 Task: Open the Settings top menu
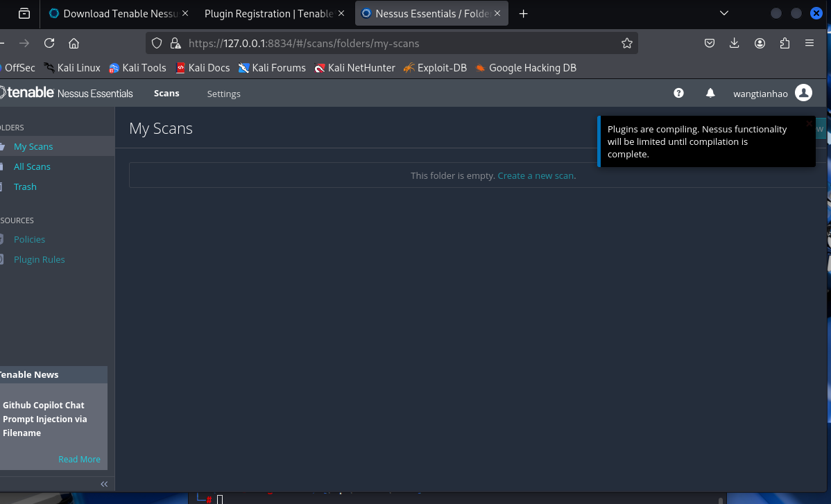(x=223, y=94)
